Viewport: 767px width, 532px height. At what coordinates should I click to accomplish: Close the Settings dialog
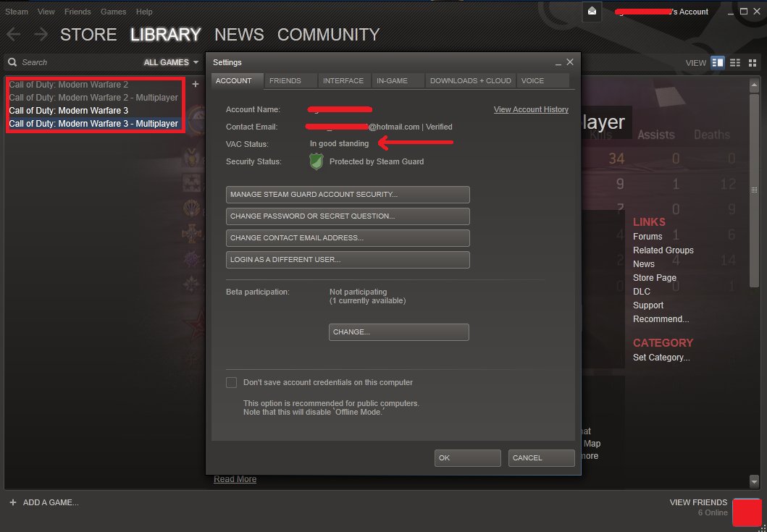(570, 62)
